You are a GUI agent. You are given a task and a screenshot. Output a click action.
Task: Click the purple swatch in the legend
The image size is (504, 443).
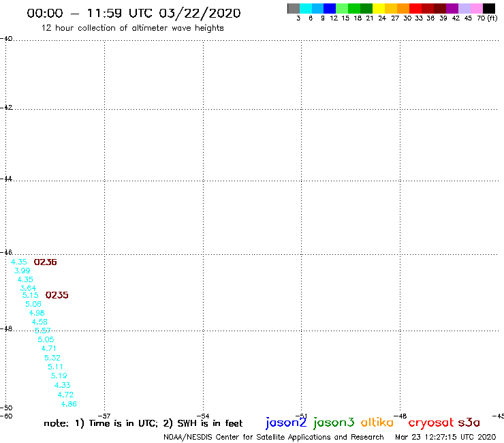pyautogui.click(x=452, y=8)
